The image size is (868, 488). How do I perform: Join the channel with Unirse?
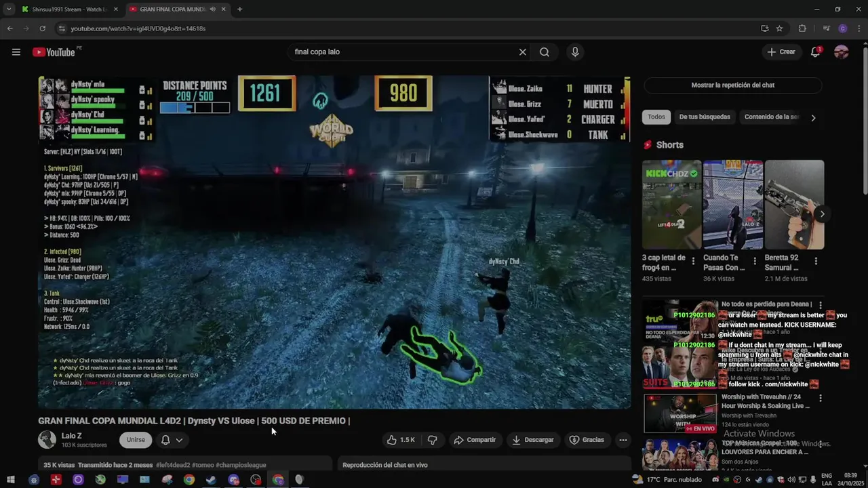(x=136, y=440)
